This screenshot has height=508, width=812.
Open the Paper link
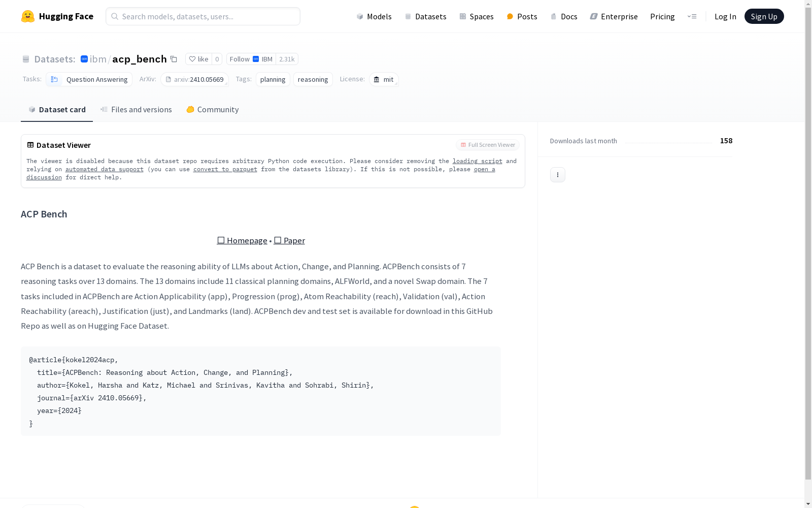(289, 240)
